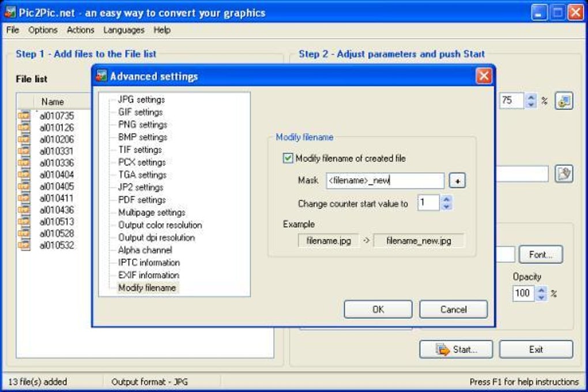The image size is (588, 392).
Task: Select file al010528 in the File list
Action: click(x=56, y=233)
